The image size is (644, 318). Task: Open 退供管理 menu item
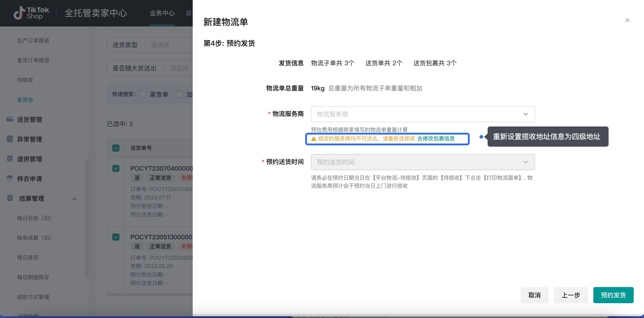pyautogui.click(x=30, y=159)
